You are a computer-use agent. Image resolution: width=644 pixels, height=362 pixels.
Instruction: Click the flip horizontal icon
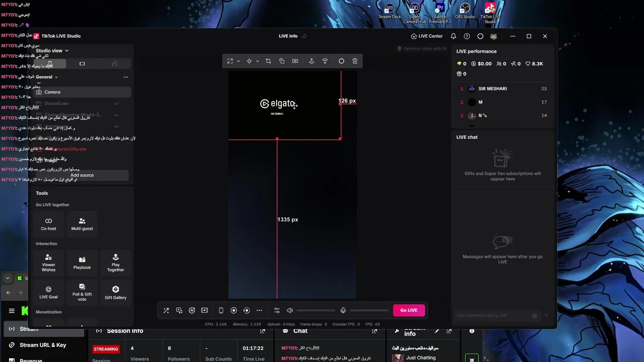click(295, 61)
